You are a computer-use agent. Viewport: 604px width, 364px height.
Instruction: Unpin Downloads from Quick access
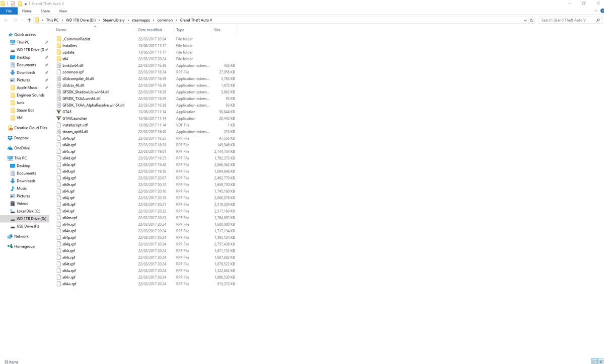pyautogui.click(x=46, y=72)
